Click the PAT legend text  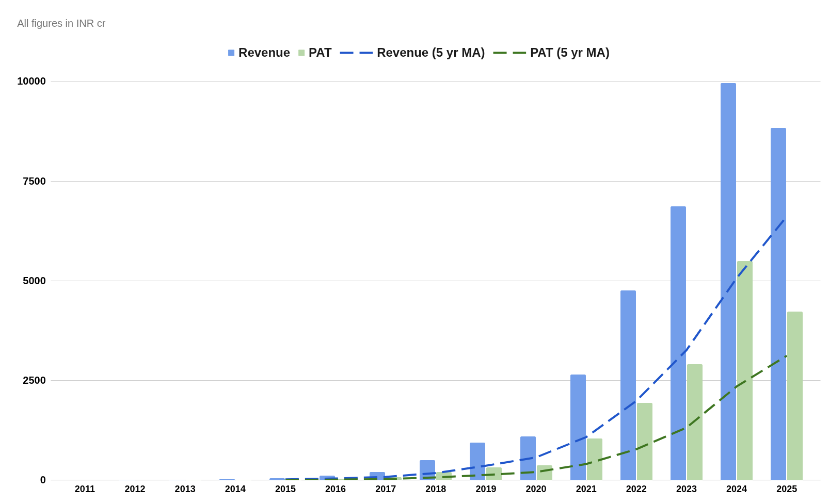[320, 53]
